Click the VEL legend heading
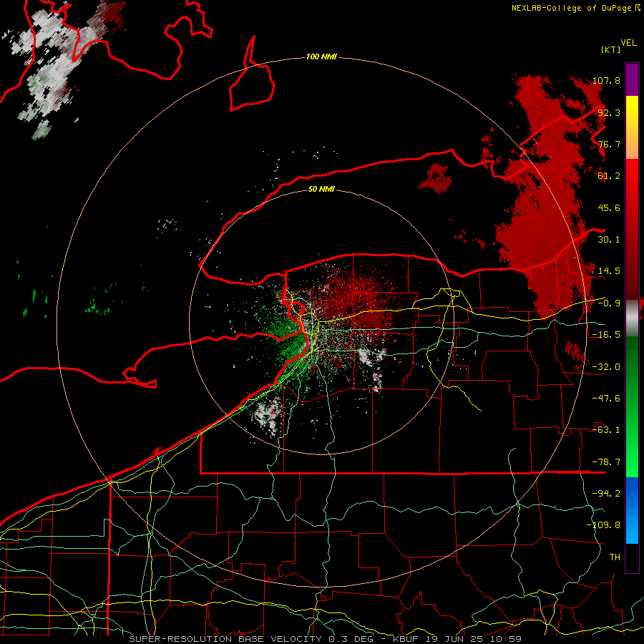 click(x=628, y=42)
